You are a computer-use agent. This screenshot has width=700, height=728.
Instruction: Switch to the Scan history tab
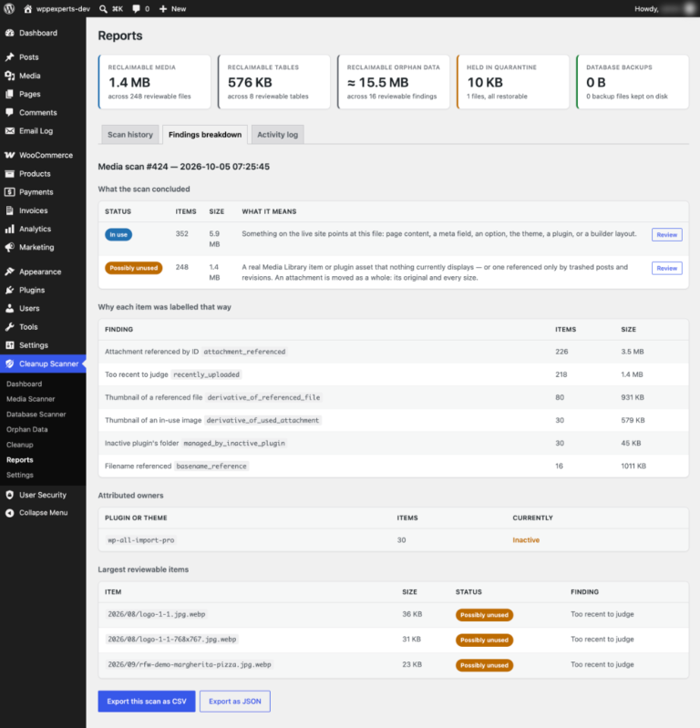tap(130, 135)
